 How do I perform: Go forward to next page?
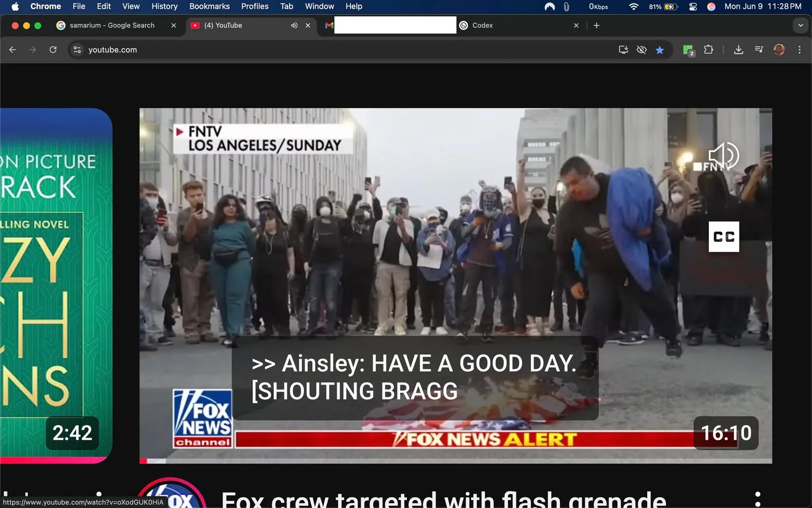[33, 50]
